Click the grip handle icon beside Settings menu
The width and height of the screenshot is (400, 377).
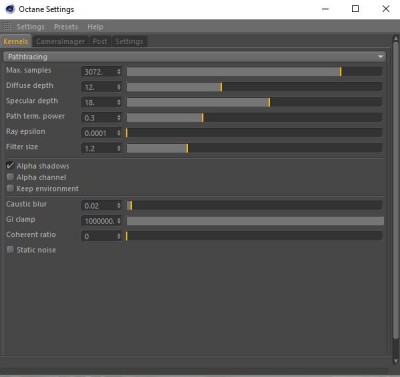(x=6, y=26)
